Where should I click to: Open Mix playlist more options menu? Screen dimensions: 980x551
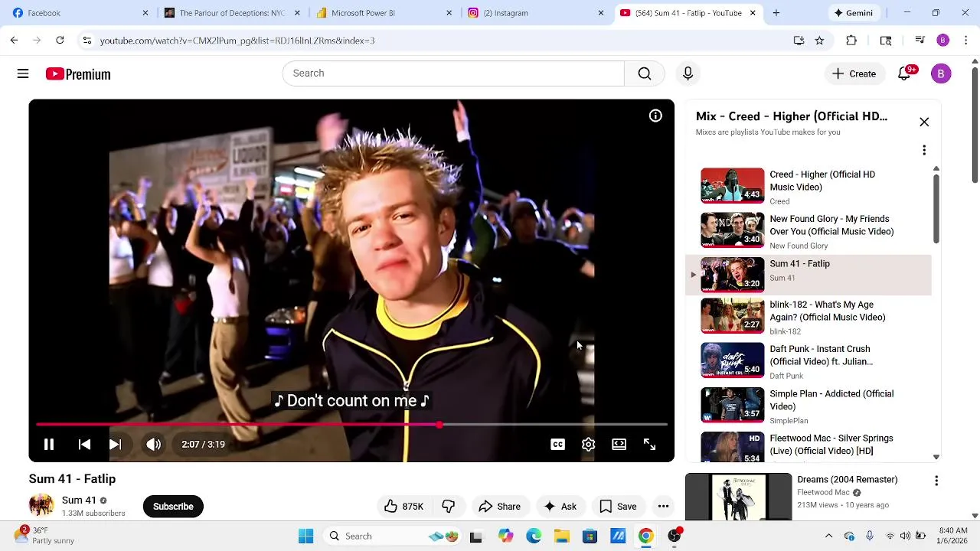click(x=924, y=150)
